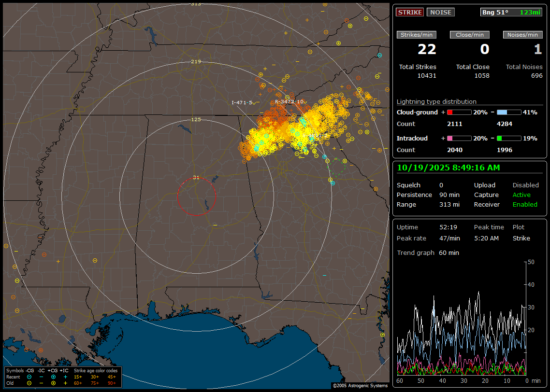Screen dimensions: 550x392
Task: Click the green Receiver Enabled status
Action: click(525, 204)
